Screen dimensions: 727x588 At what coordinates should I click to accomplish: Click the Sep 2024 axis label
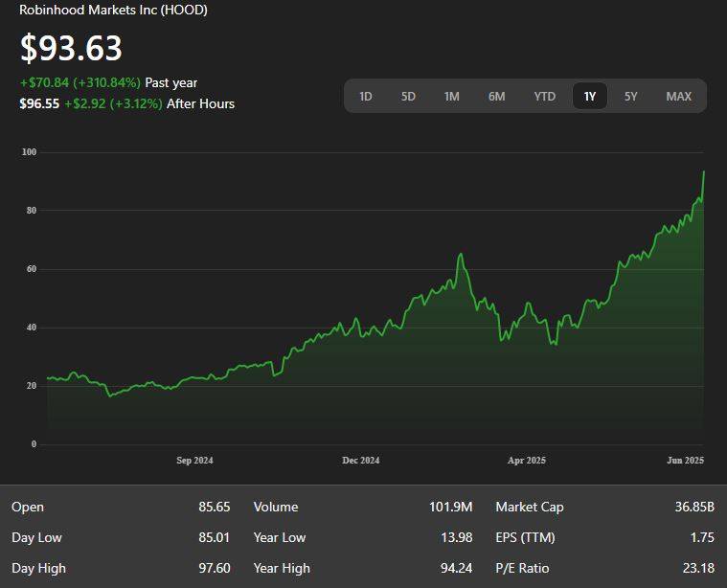point(194,460)
